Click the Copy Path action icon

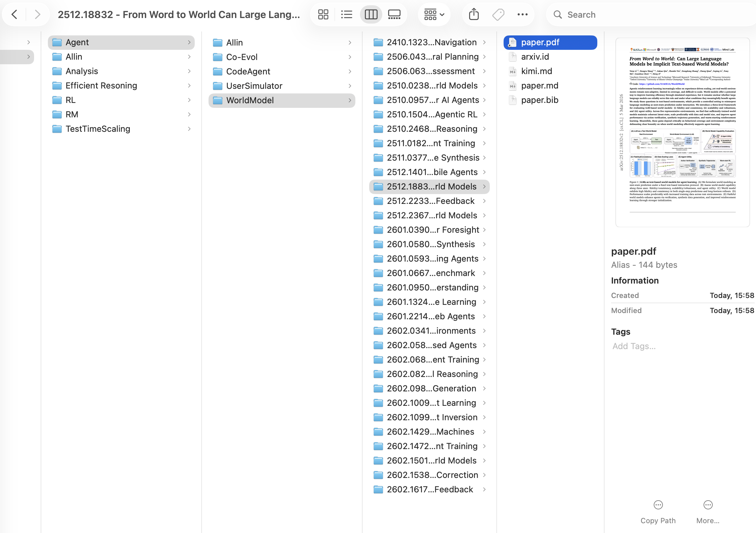(x=658, y=505)
